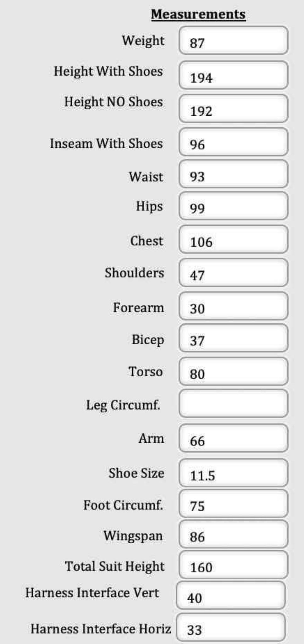Select the Height With Shoes field
This screenshot has height=644, width=304.
(x=233, y=75)
